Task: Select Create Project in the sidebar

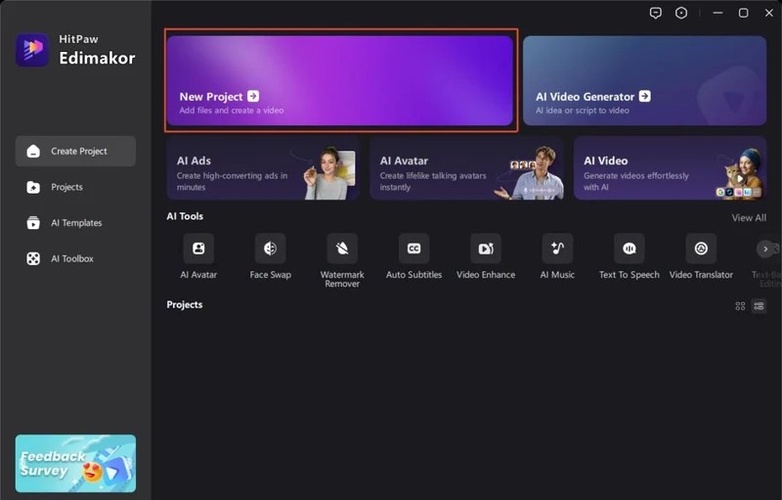Action: pyautogui.click(x=75, y=151)
